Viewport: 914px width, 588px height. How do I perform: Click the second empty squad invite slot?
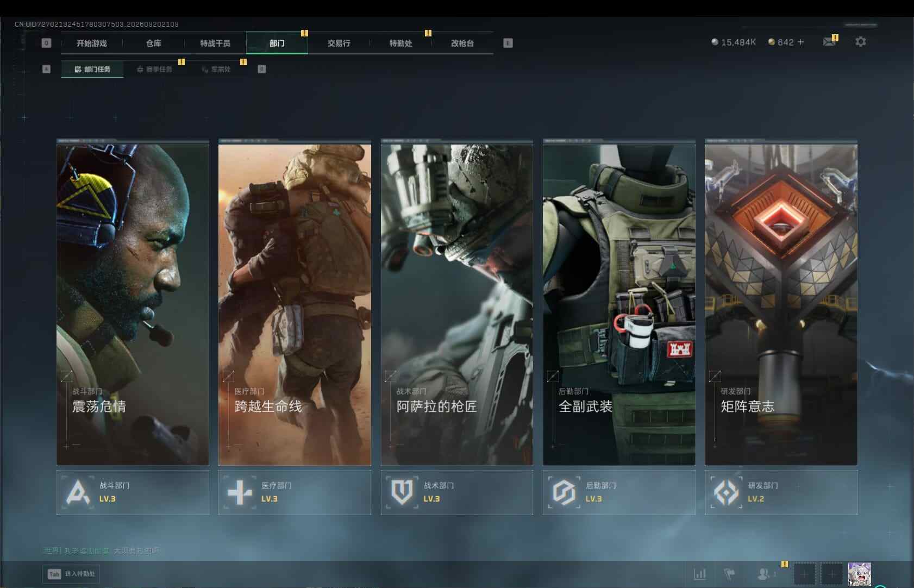click(831, 574)
